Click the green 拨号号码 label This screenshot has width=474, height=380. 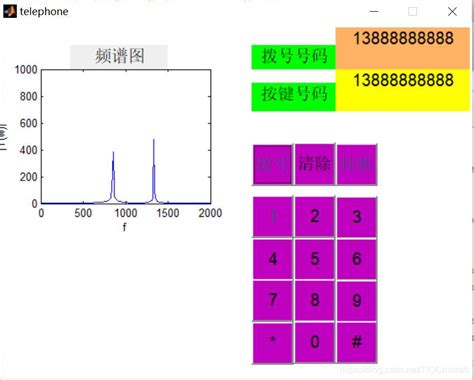tap(293, 57)
